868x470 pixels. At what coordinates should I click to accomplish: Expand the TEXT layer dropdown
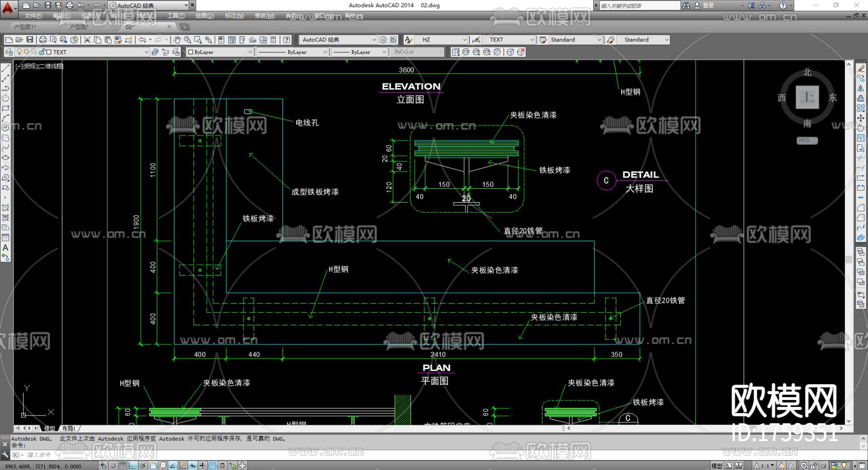coord(146,52)
